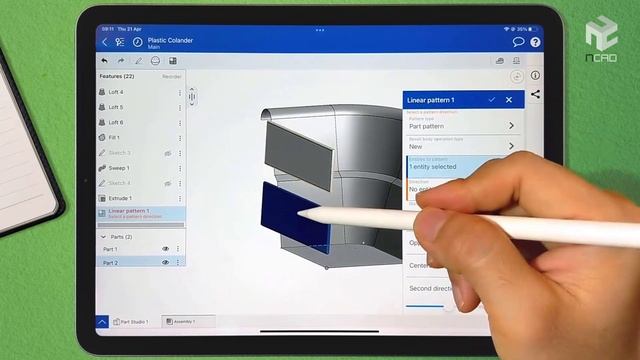Open the view cube tool in toolbar
640x360 pixels.
click(x=500, y=61)
